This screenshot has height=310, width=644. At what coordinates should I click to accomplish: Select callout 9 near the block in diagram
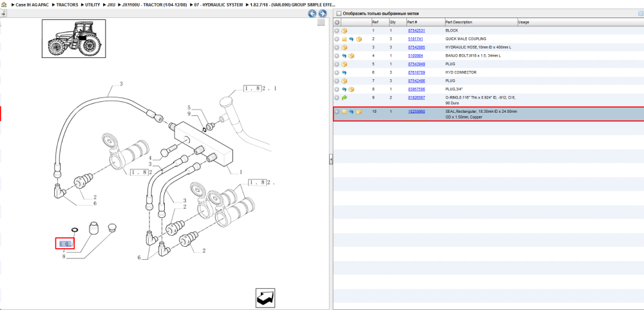tap(189, 114)
